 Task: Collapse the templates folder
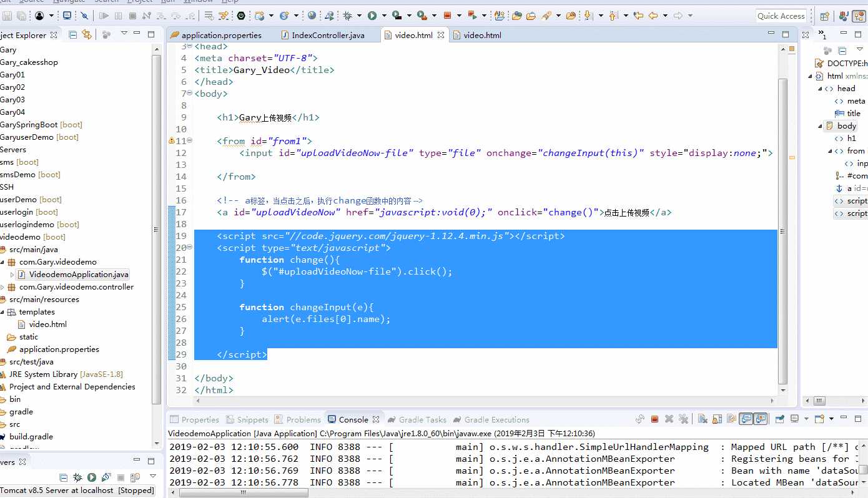[x=2, y=312]
